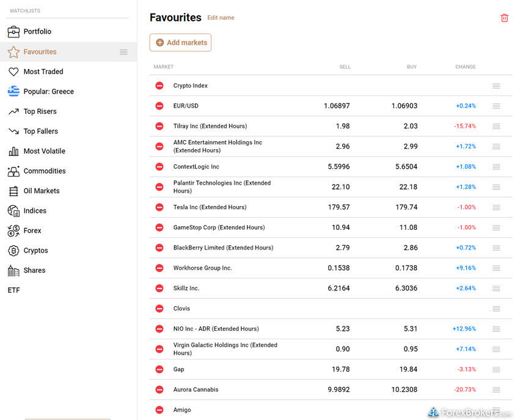This screenshot has width=515, height=420.
Task: Delete NIO Inc - ADR using minus icon
Action: (x=159, y=329)
